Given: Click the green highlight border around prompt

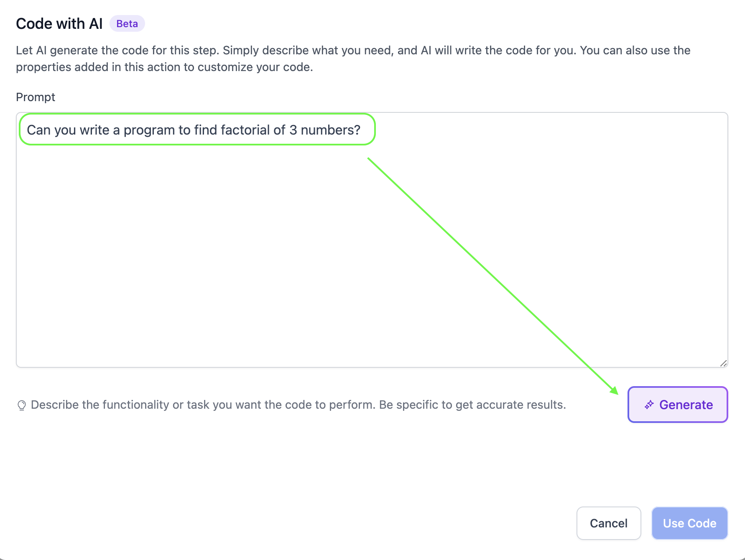Looking at the screenshot, I should coord(197,114).
